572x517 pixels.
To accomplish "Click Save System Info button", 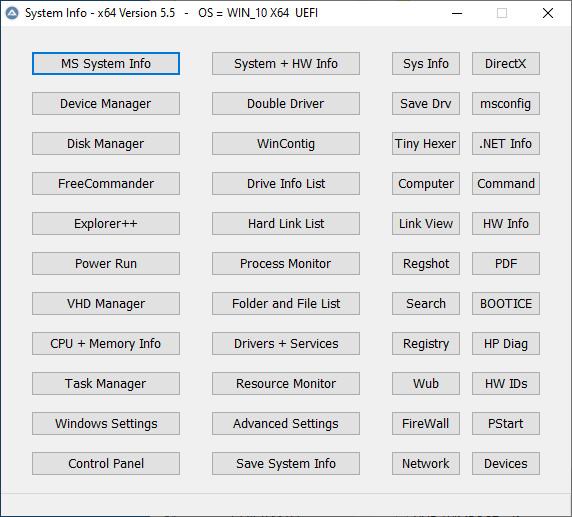I will pos(286,463).
